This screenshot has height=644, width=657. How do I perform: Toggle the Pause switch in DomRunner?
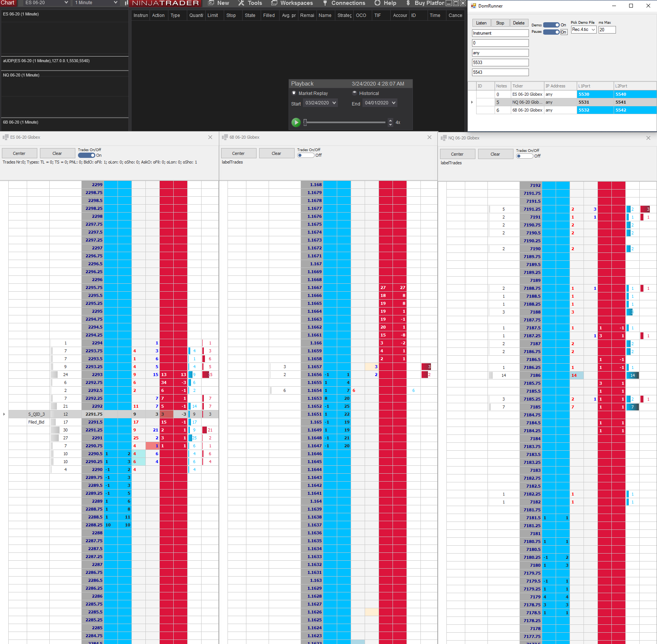(x=552, y=32)
